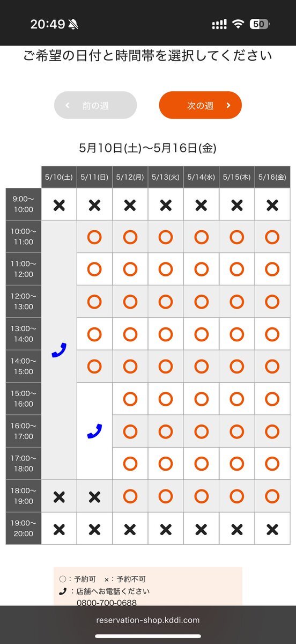Screen dimensions: 296x644
Task: Tap the reservation-shop.kddi.com address bar
Action: click(148, 620)
